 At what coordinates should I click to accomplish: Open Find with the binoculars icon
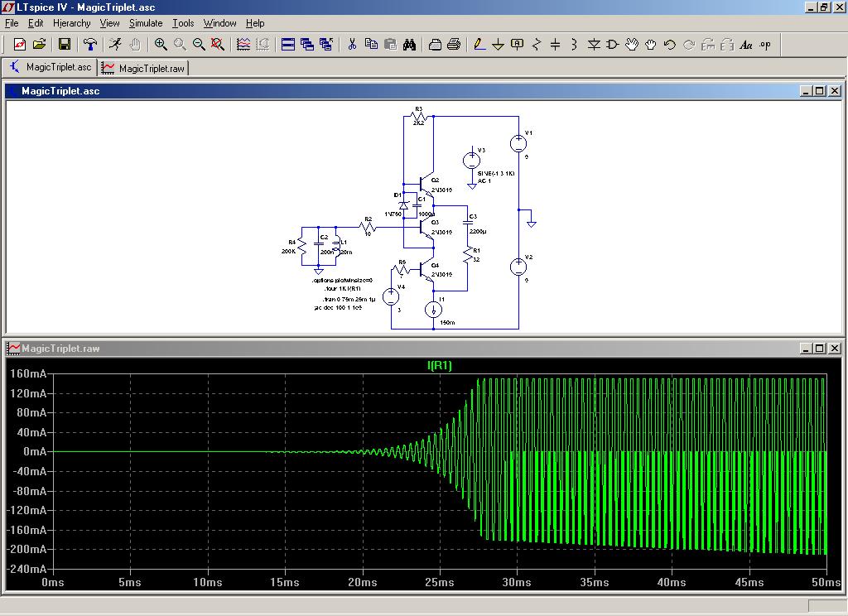coord(409,45)
